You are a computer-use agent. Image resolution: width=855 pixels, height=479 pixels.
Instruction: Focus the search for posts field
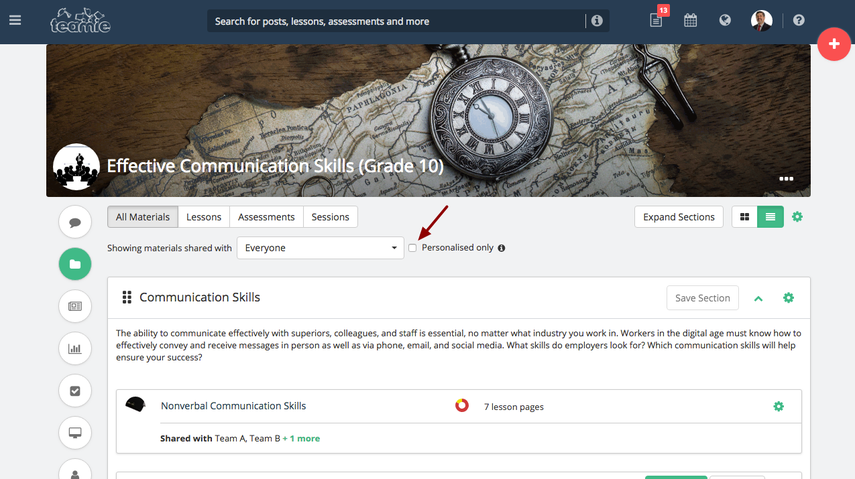[x=395, y=21]
